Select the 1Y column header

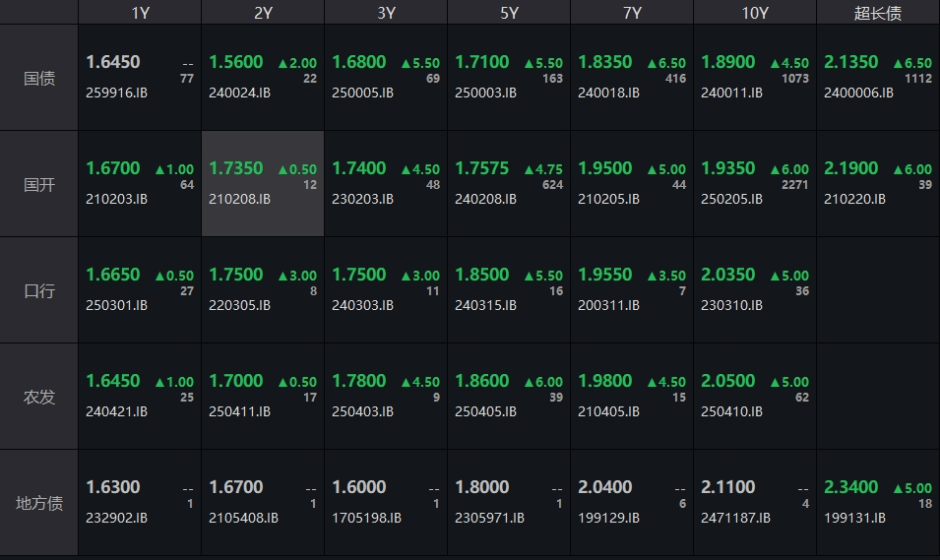(x=140, y=13)
